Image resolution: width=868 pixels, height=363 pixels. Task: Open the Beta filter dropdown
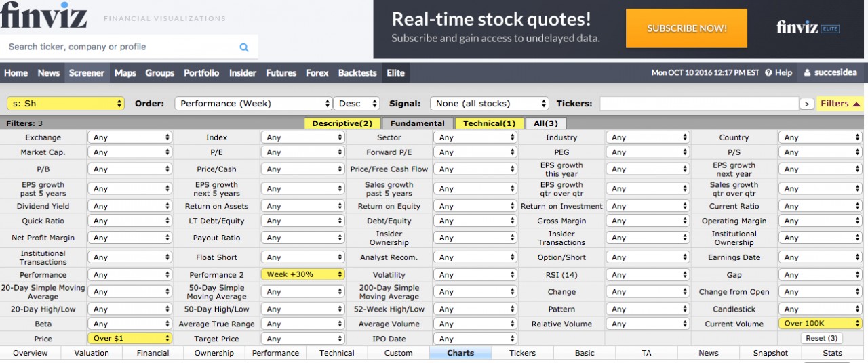click(130, 324)
